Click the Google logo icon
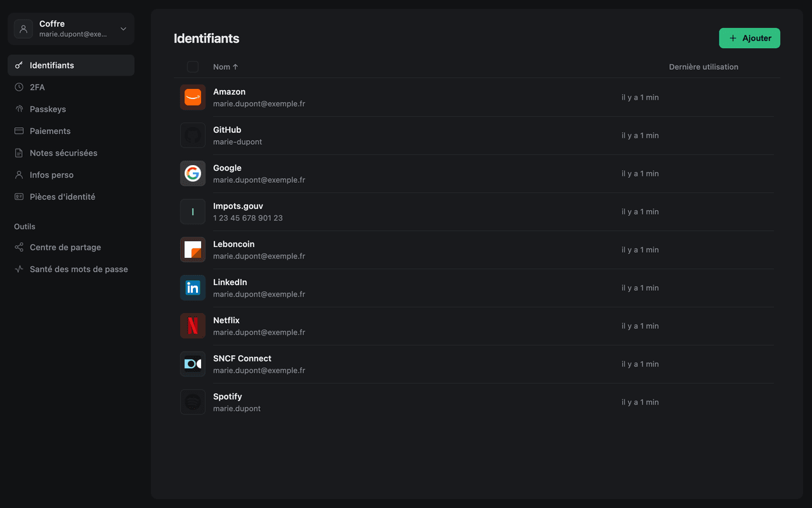This screenshot has height=508, width=812. tap(193, 173)
